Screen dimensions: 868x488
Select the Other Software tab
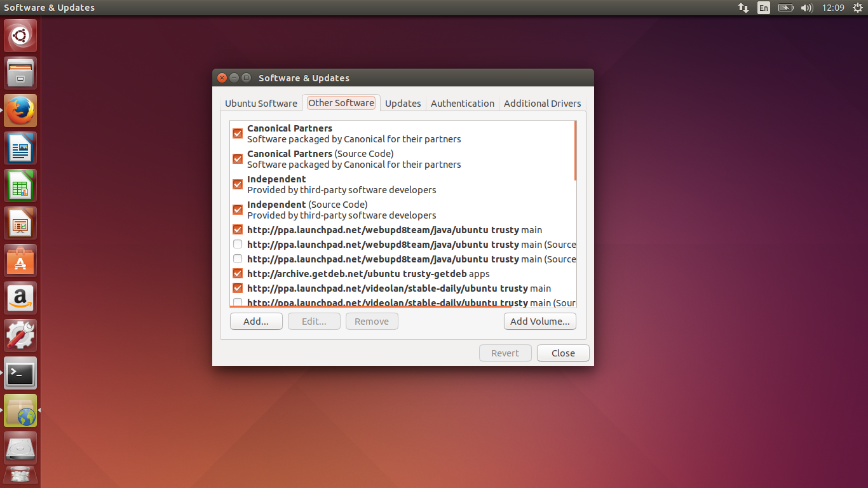point(341,103)
